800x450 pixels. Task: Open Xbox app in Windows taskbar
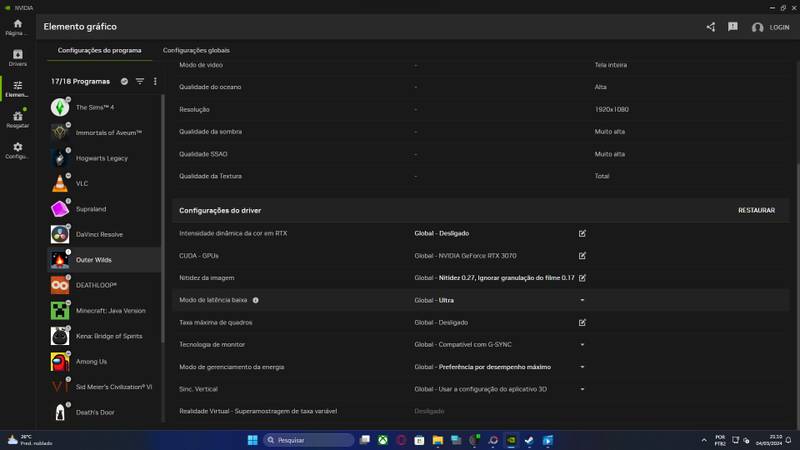pyautogui.click(x=383, y=440)
